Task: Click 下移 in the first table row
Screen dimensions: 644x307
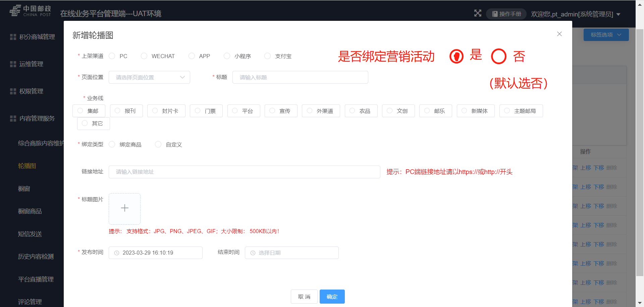Action: tap(599, 168)
